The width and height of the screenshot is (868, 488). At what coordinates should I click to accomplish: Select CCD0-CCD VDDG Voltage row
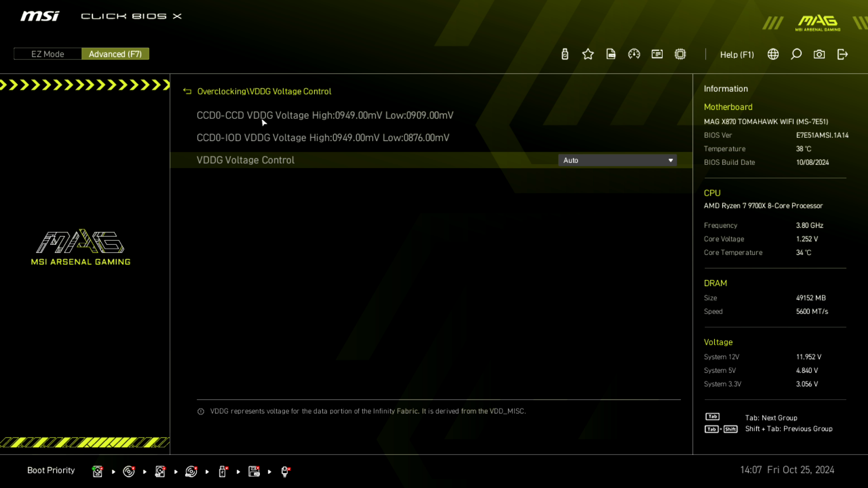tap(325, 115)
